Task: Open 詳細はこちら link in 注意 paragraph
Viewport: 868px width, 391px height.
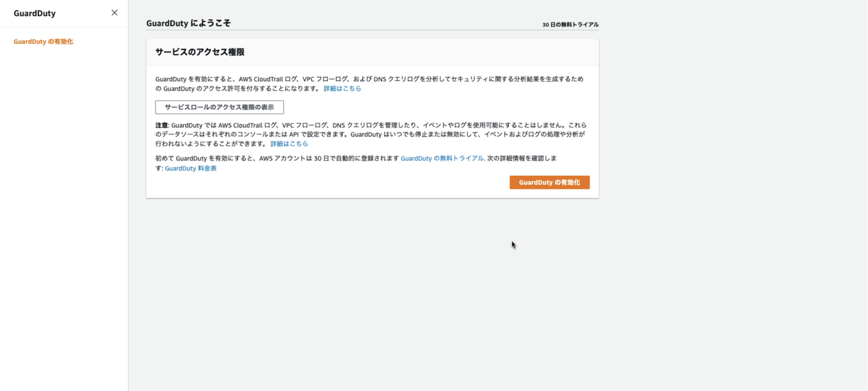Action: (289, 144)
